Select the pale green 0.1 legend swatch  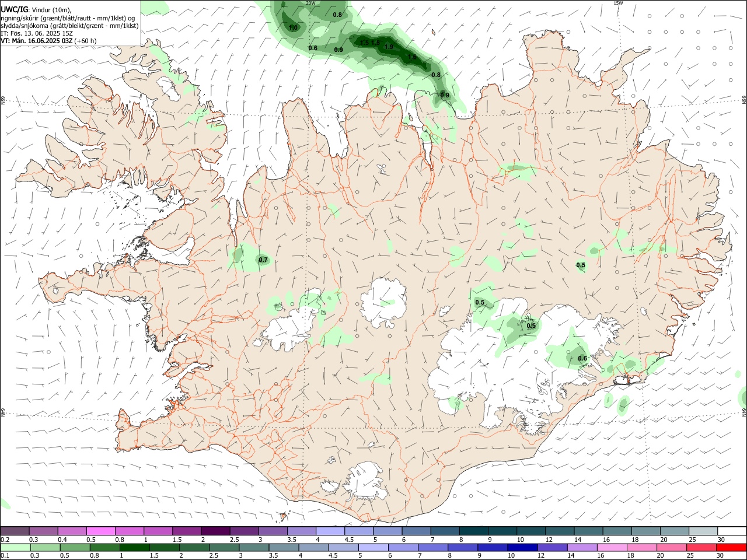pyautogui.click(x=15, y=547)
